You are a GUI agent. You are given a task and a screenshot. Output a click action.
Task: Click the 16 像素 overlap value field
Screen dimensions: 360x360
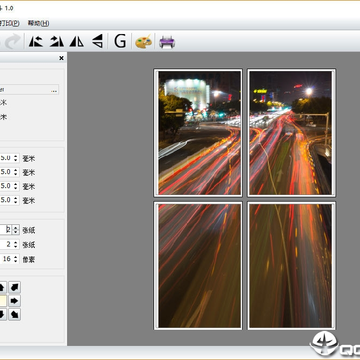pyautogui.click(x=6, y=259)
